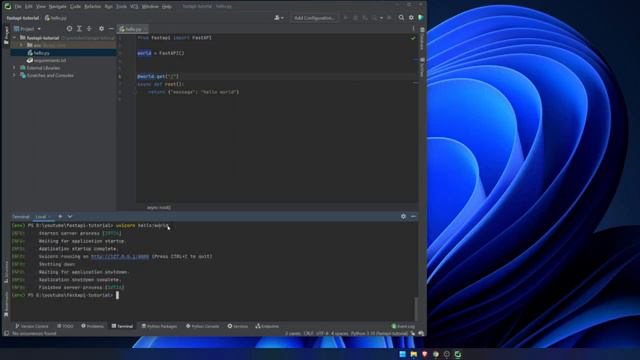Open the Bookmarks sidebar tab

pyautogui.click(x=6, y=304)
